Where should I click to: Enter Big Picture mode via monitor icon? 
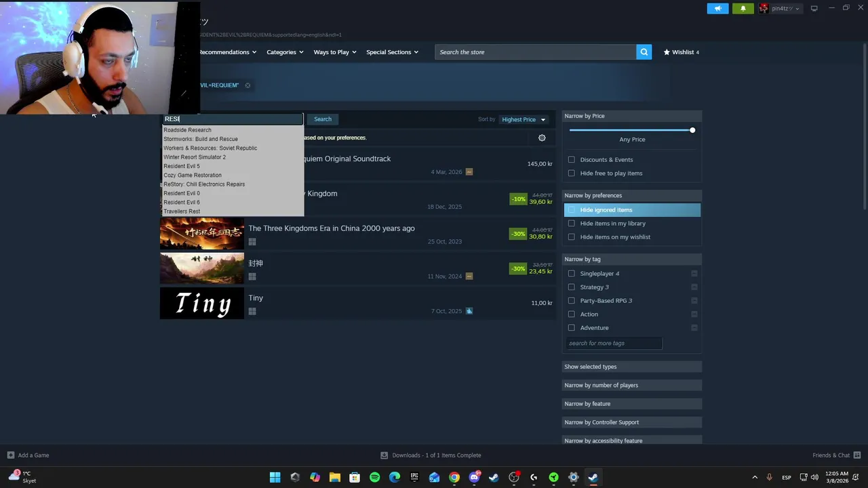(814, 8)
